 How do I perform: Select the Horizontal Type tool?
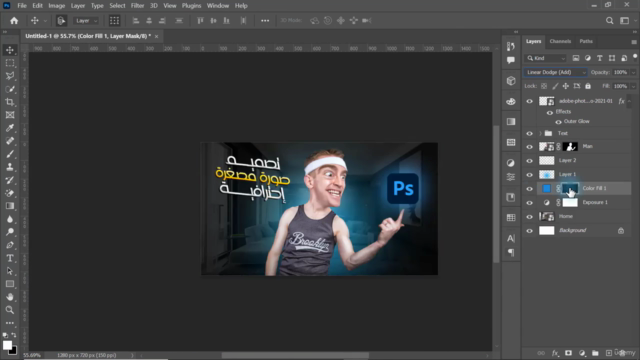point(10,258)
